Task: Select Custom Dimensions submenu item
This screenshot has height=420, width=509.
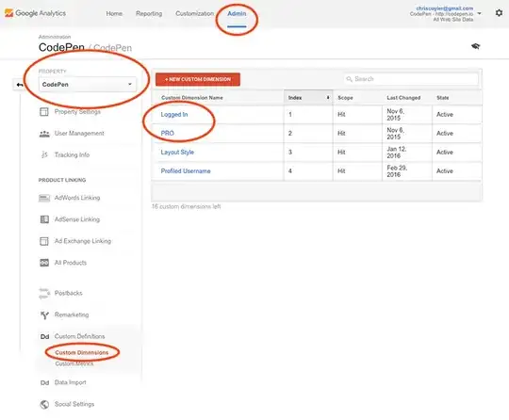Action: pyautogui.click(x=82, y=352)
